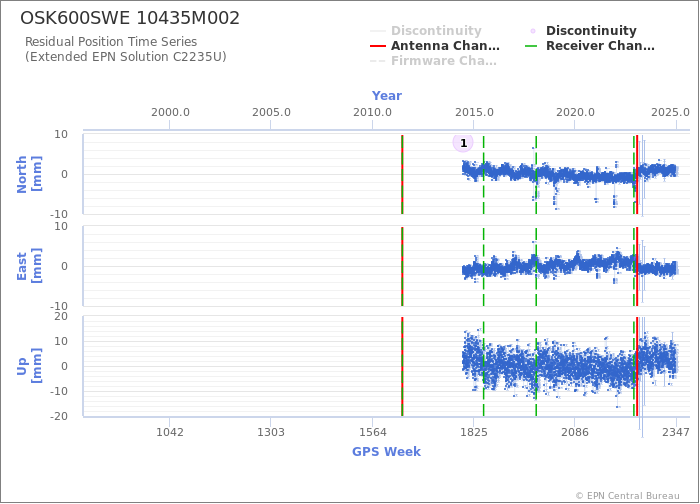This screenshot has width=700, height=504.
Task: Click the 2015.0 year tick label
Action: tap(474, 112)
